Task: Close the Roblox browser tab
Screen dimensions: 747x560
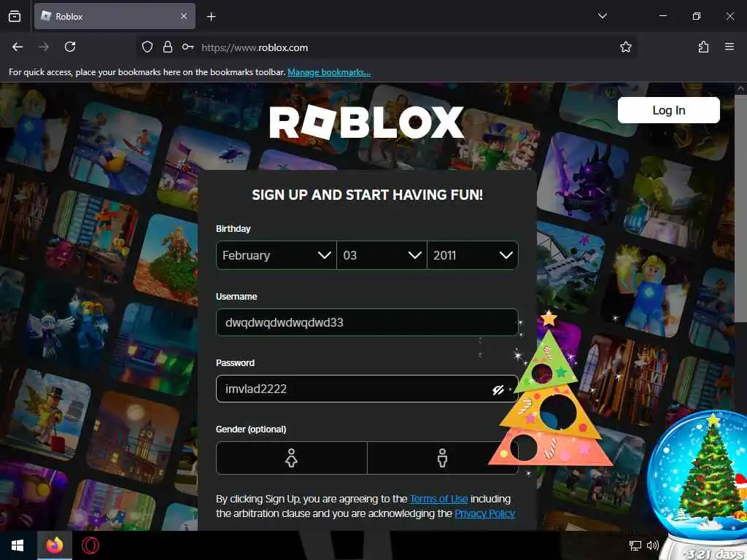Action: (x=184, y=16)
